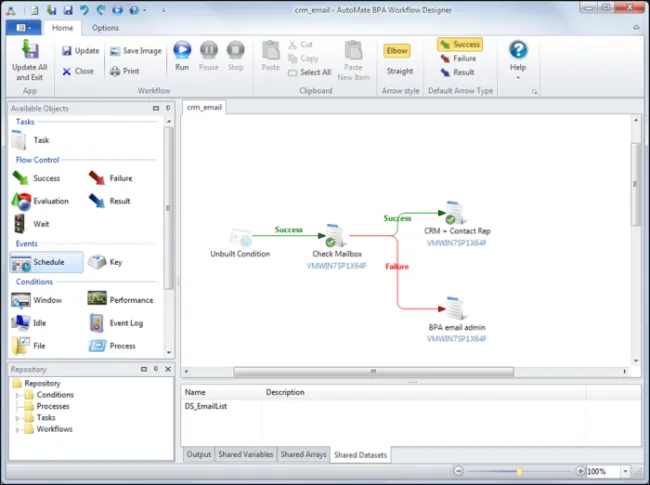The height and width of the screenshot is (485, 650).
Task: Set arrow style to Straight
Action: click(x=400, y=71)
